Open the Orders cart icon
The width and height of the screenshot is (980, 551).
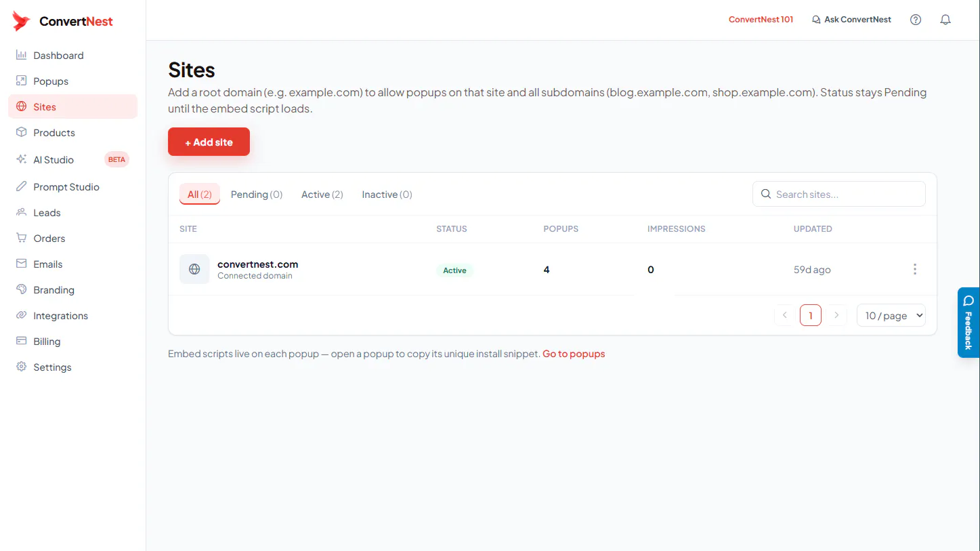pyautogui.click(x=22, y=238)
